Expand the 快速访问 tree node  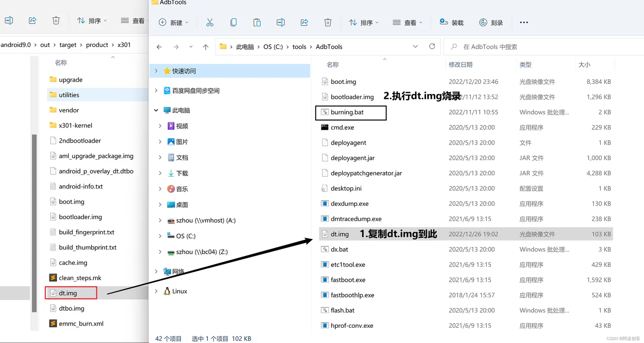click(x=156, y=71)
